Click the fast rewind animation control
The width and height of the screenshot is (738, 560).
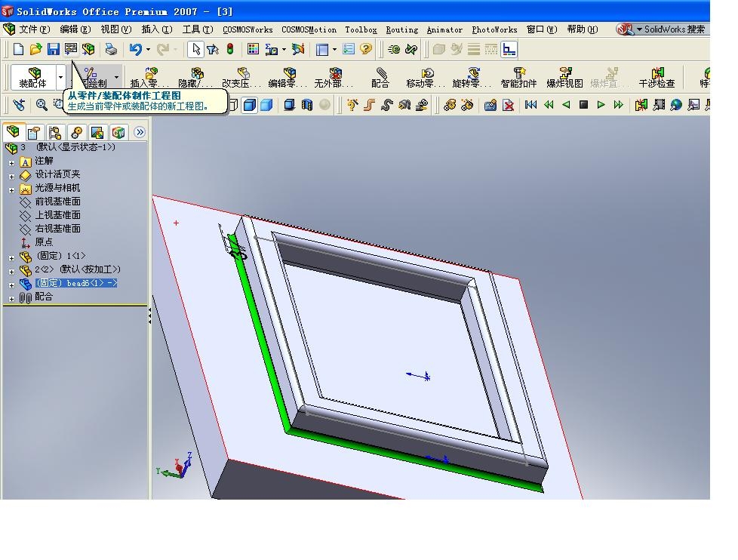pos(549,104)
